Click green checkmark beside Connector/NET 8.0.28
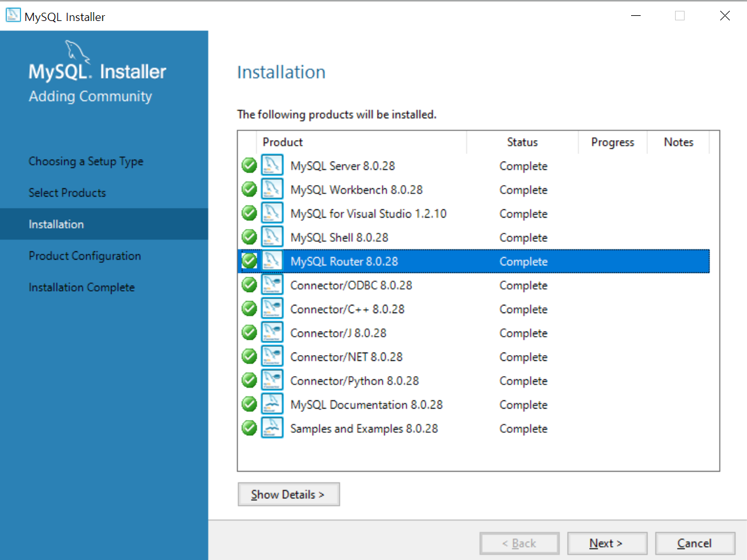Screen dimensions: 747x560 (249, 356)
